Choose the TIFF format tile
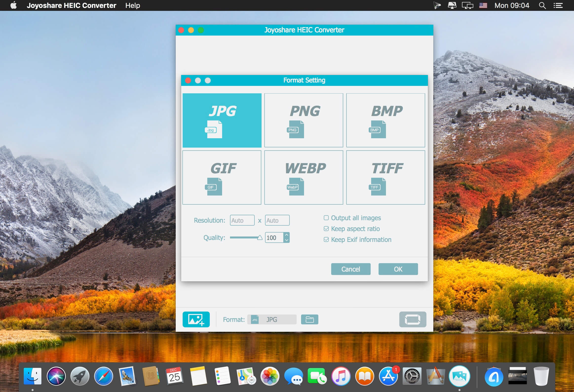This screenshot has height=392, width=574. pos(385,177)
